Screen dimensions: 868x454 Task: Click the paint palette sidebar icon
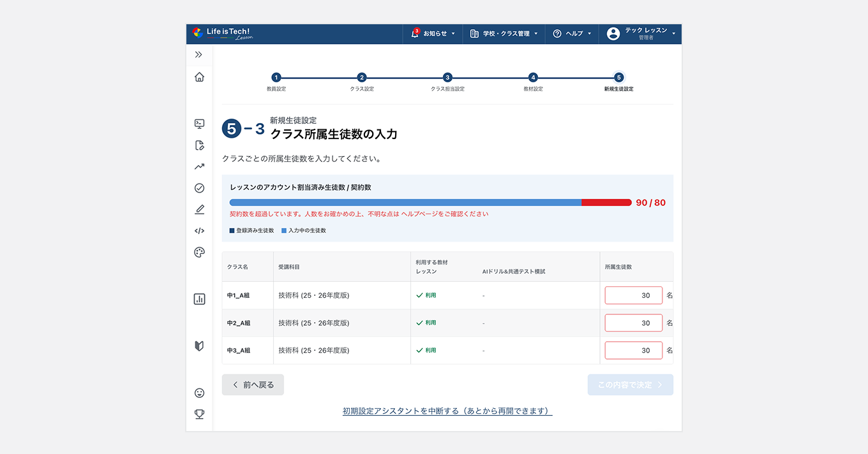coord(199,253)
